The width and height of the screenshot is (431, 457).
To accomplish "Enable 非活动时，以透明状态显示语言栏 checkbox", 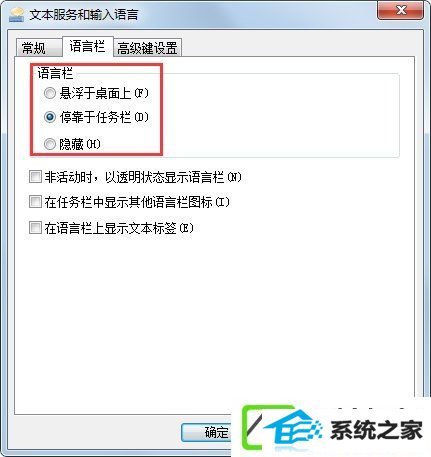I will [x=35, y=177].
